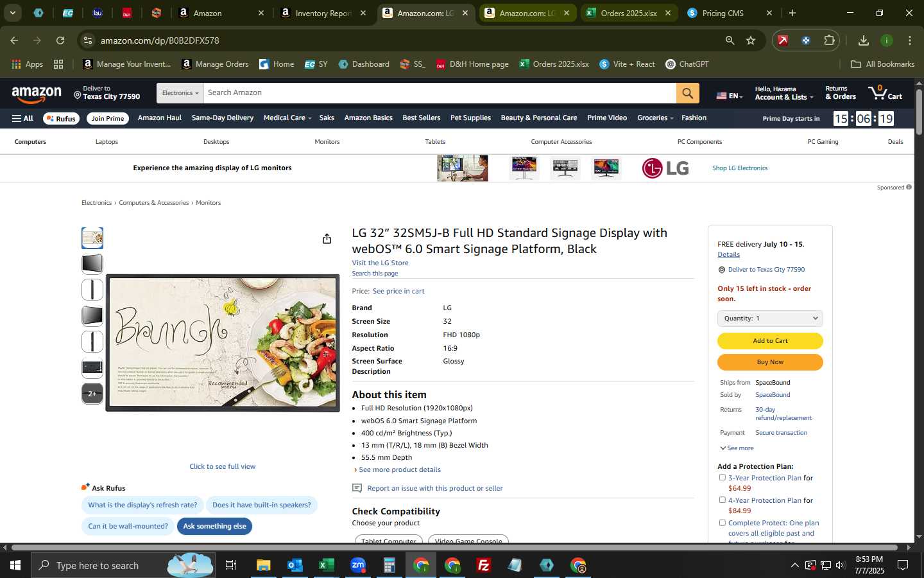The image size is (924, 578).
Task: Click the Amazon logo
Action: click(37, 94)
